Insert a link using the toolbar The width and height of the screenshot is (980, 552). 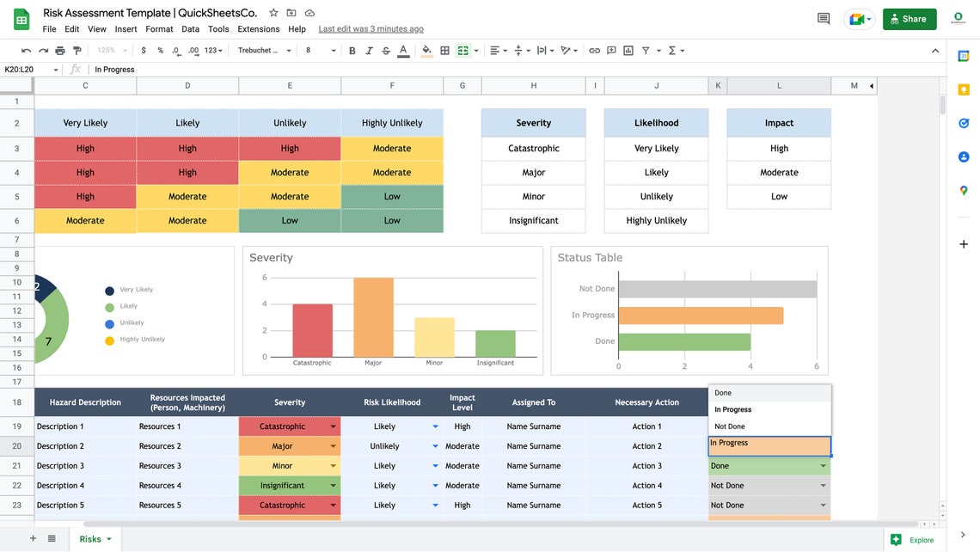point(594,51)
